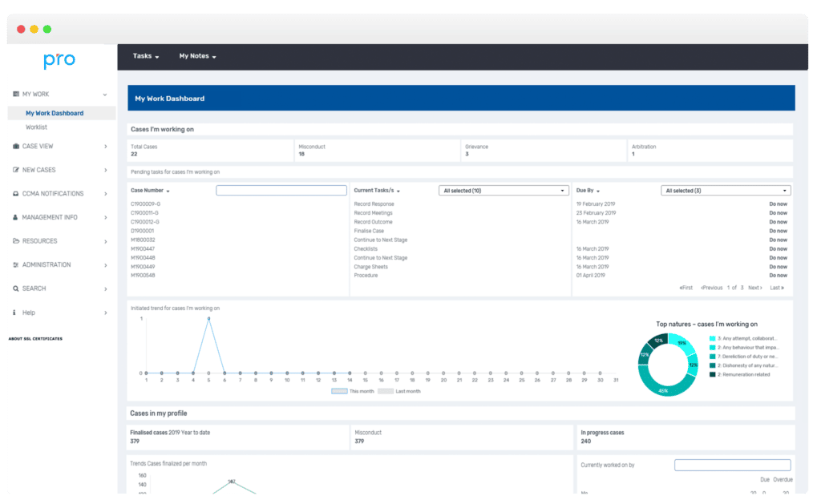Click the SEARCH magnifier icon

click(x=17, y=289)
